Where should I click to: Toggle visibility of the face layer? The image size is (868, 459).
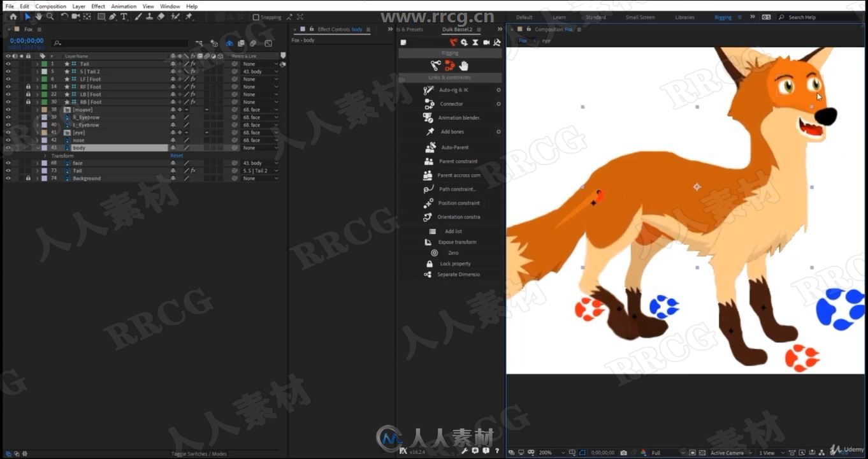point(8,163)
